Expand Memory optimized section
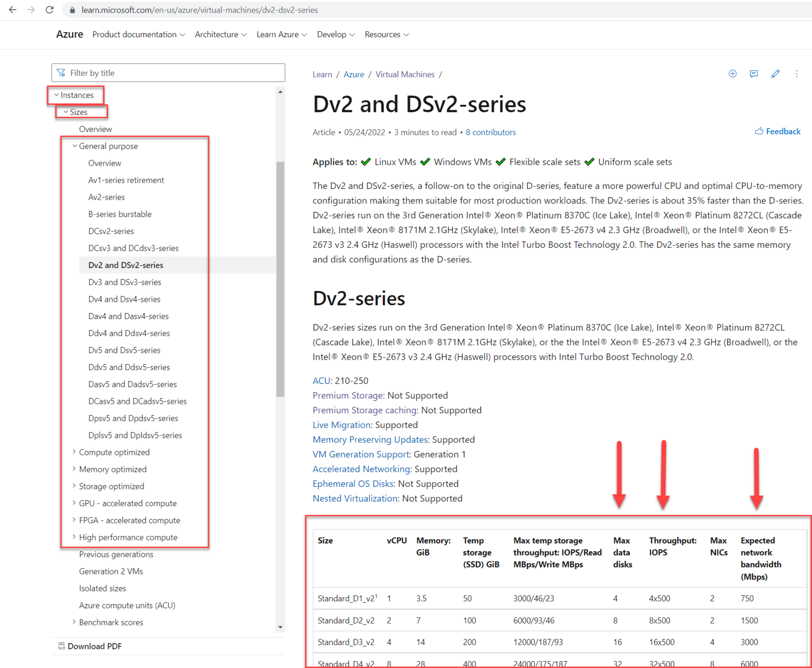 coord(74,469)
